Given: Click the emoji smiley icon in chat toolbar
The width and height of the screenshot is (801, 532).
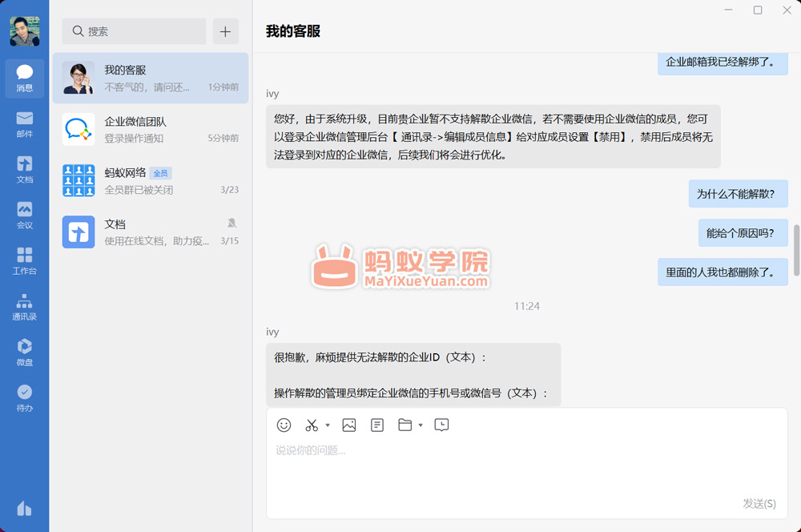Looking at the screenshot, I should click(284, 425).
